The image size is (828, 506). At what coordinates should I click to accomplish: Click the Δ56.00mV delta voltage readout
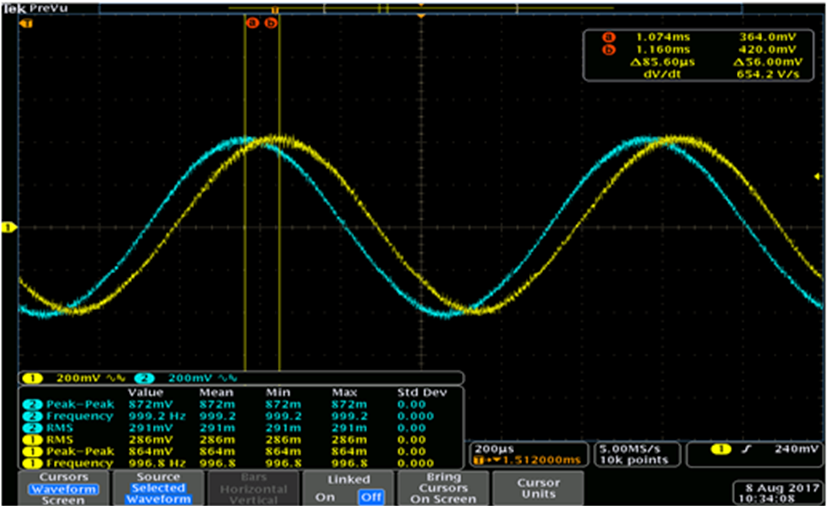tap(767, 62)
